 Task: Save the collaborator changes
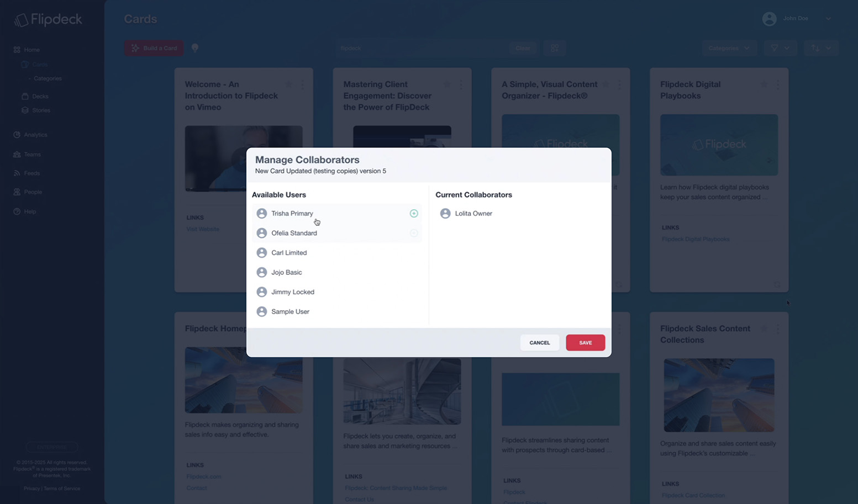point(585,342)
